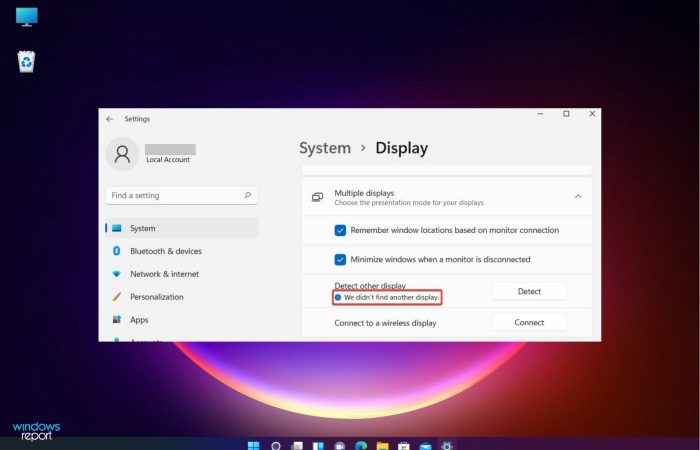Viewport: 700px width, 450px height.
Task: Click the Bluetooth icon in the sidebar
Action: (x=117, y=251)
